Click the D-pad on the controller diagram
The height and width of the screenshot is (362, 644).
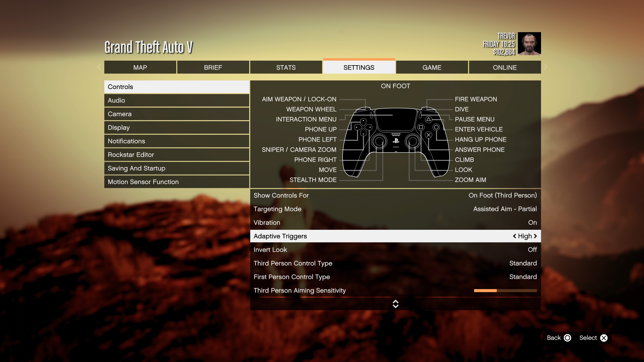pyautogui.click(x=363, y=127)
